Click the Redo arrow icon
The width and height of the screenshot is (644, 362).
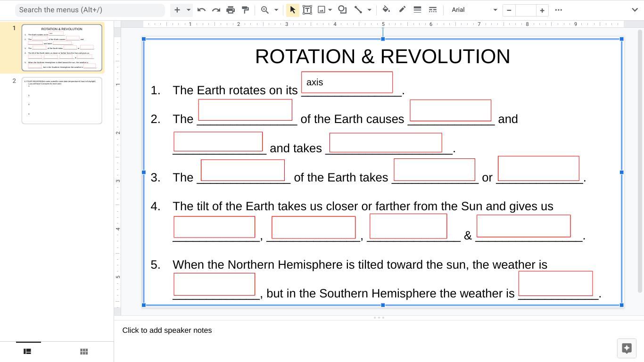click(216, 10)
